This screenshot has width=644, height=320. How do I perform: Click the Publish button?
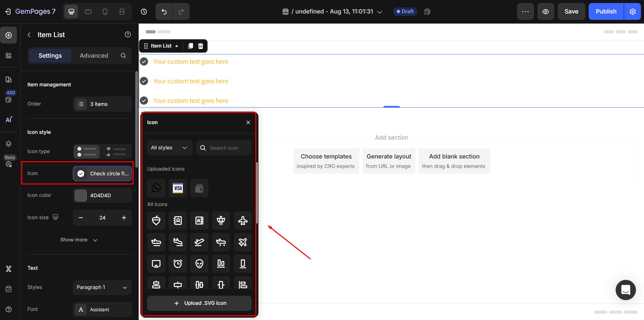coord(606,11)
